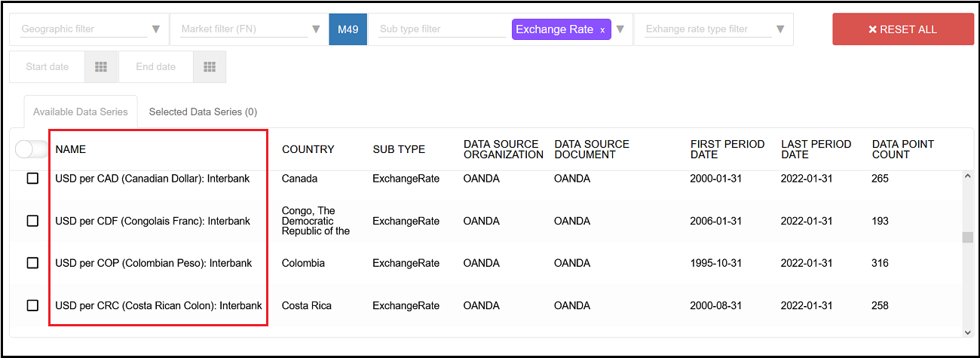980x358 pixels.
Task: Click the M49 blue badge button
Action: click(348, 29)
